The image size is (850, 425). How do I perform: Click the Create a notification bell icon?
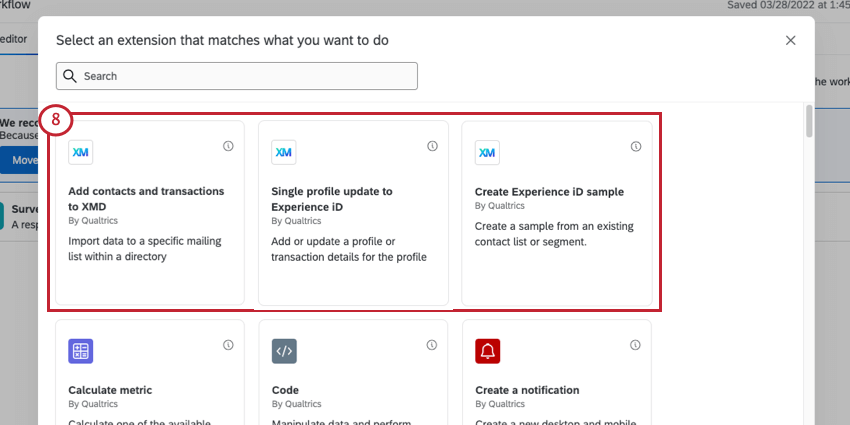pos(487,351)
